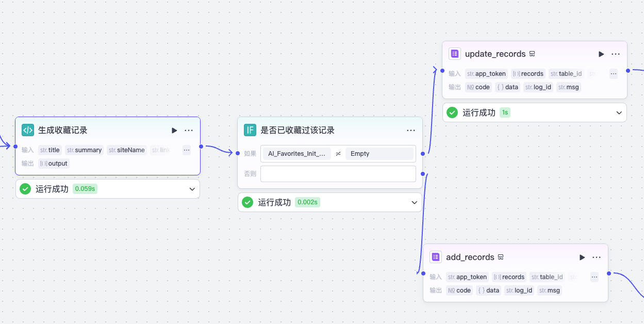
Task: Run the add_records node
Action: [x=582, y=257]
